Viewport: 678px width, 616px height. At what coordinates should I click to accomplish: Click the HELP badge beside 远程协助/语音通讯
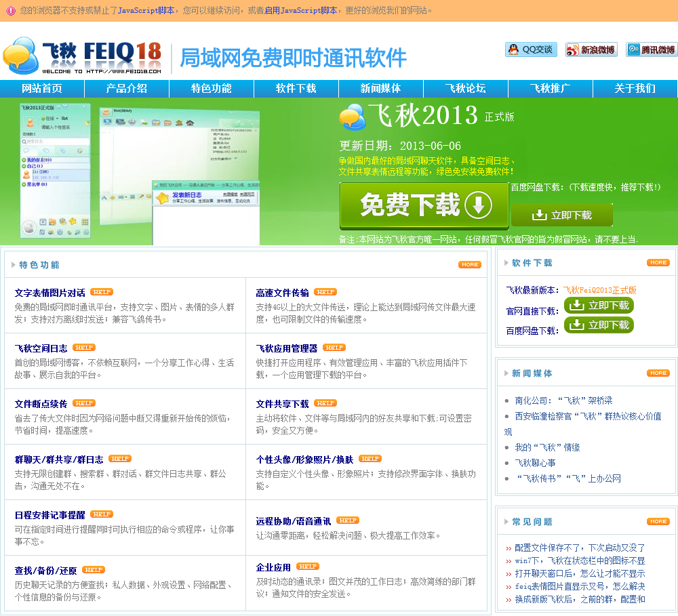(x=348, y=520)
